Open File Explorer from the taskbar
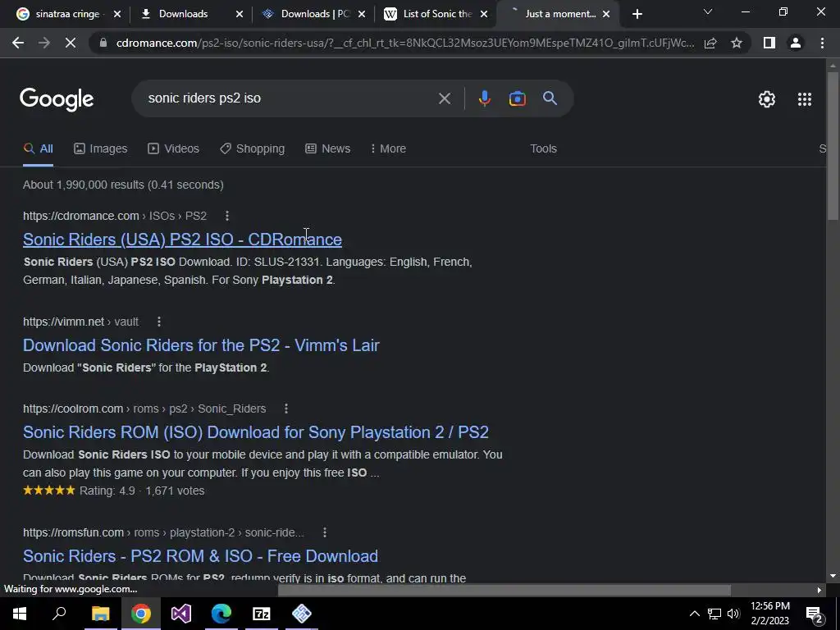 pos(100,614)
